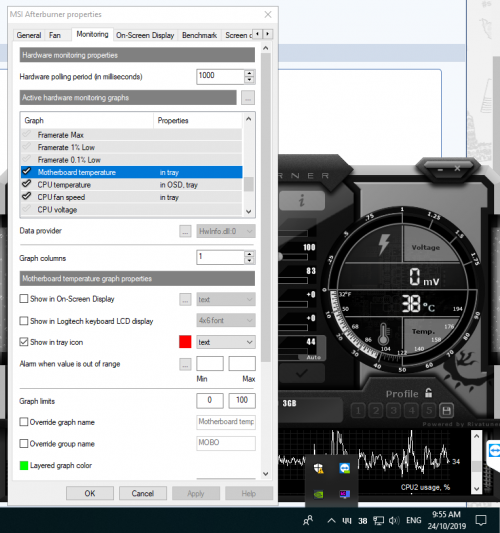Select profile slot 2 in Afterburner

coord(376,411)
